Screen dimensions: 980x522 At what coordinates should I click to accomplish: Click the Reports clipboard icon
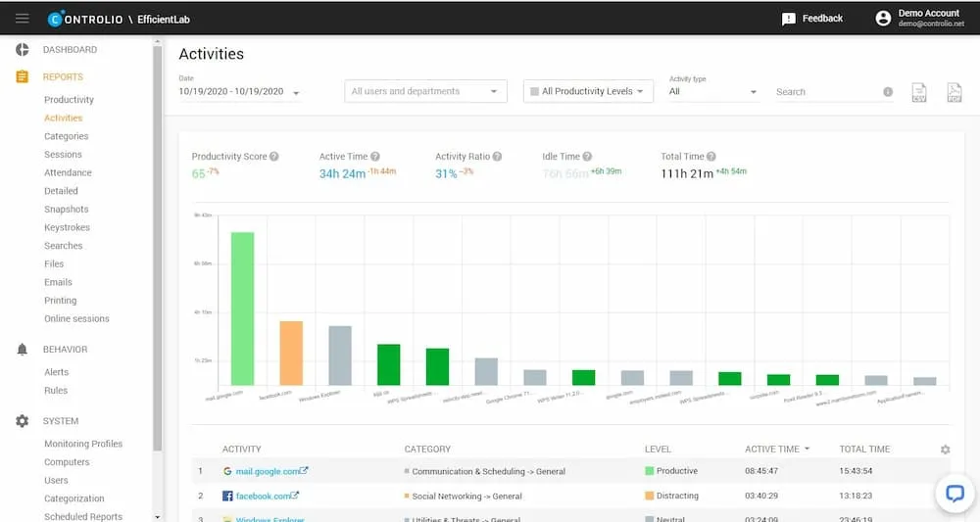23,76
